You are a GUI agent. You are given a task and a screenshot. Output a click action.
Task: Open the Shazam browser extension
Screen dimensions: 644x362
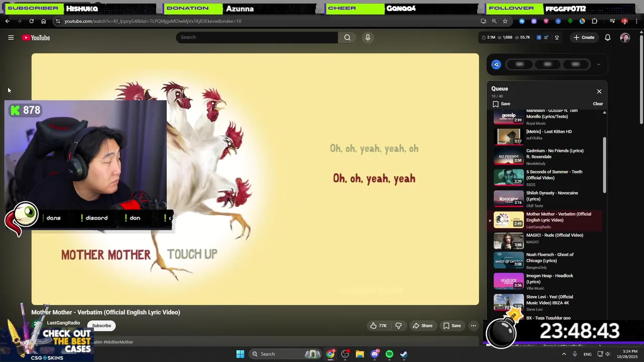(x=522, y=21)
